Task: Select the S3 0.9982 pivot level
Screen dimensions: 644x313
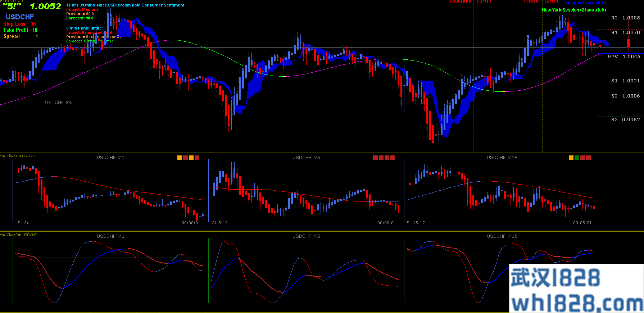Action: coord(626,119)
